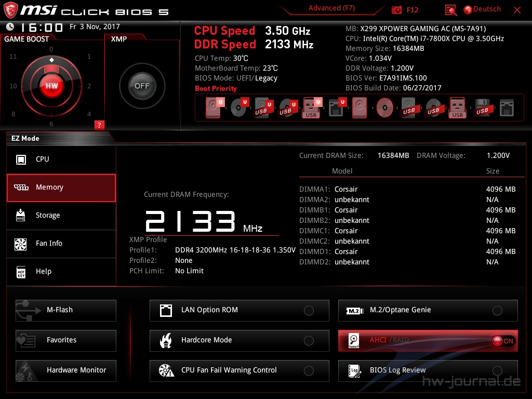Switch to Advanced (F7) mode
Image resolution: width=532 pixels, height=399 pixels.
(x=331, y=8)
